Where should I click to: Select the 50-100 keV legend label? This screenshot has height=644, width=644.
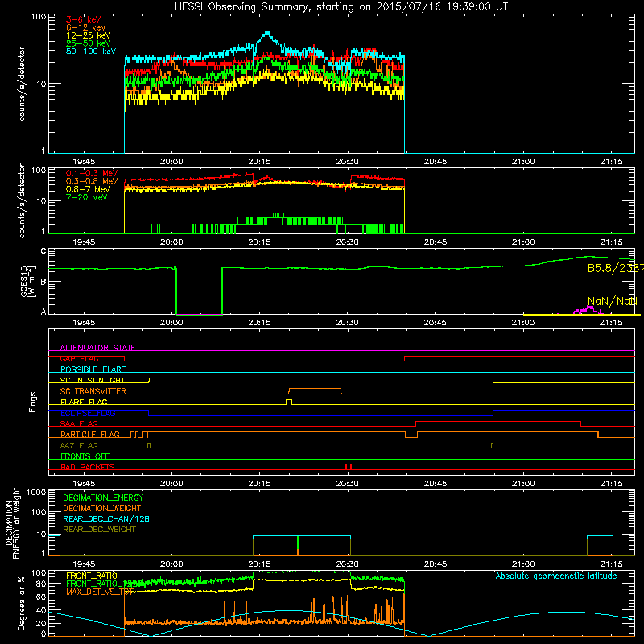91,52
